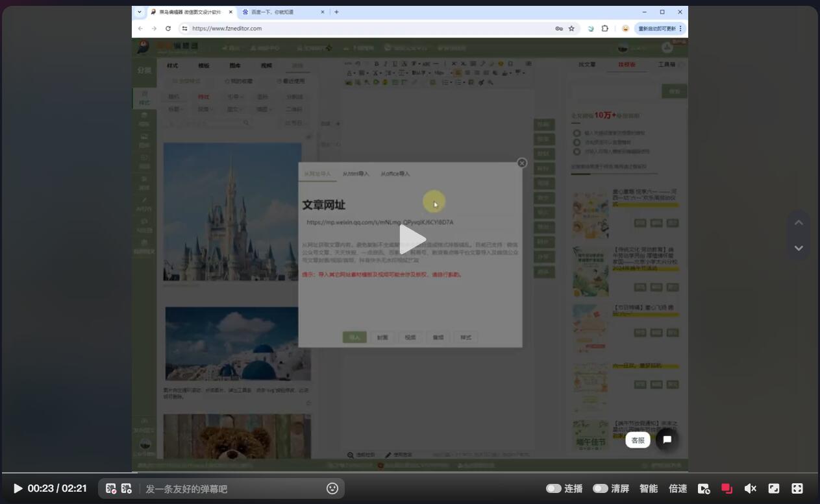Click the browser back arrow
Viewport: 820px width, 504px height.
pos(140,29)
